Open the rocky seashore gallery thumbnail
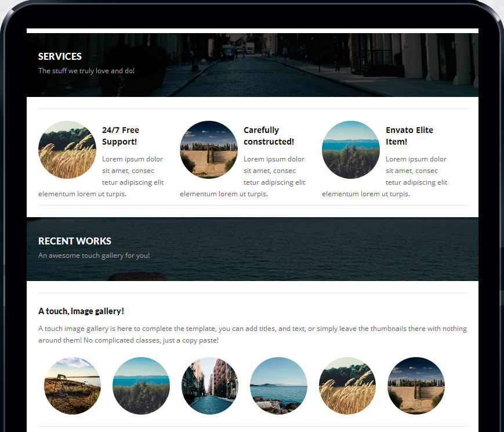 click(278, 386)
